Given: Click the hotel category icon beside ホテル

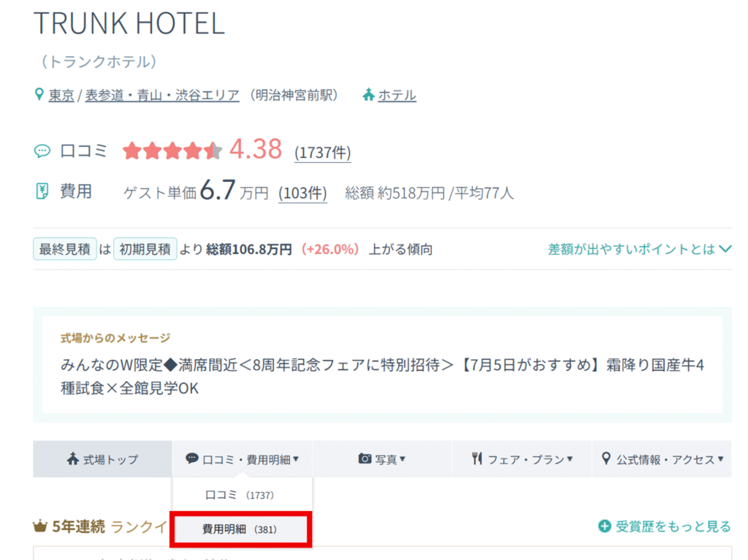Looking at the screenshot, I should [x=368, y=94].
